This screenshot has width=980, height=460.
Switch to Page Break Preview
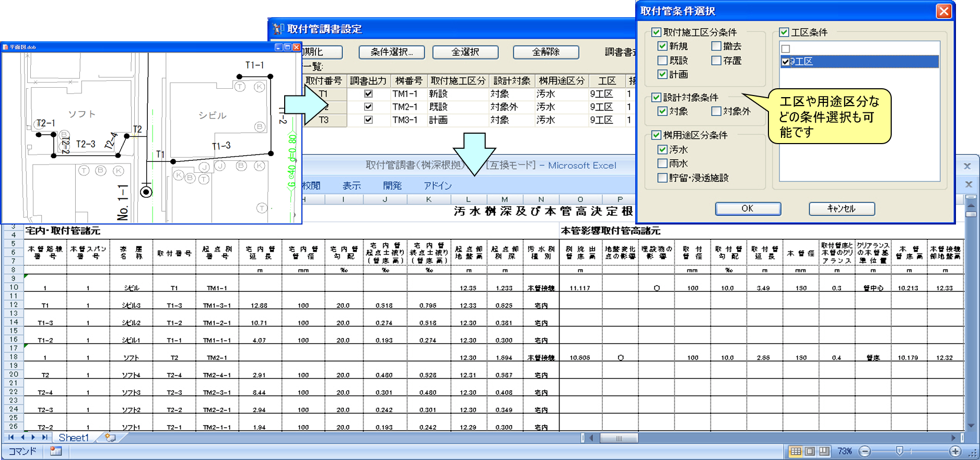pyautogui.click(x=824, y=451)
